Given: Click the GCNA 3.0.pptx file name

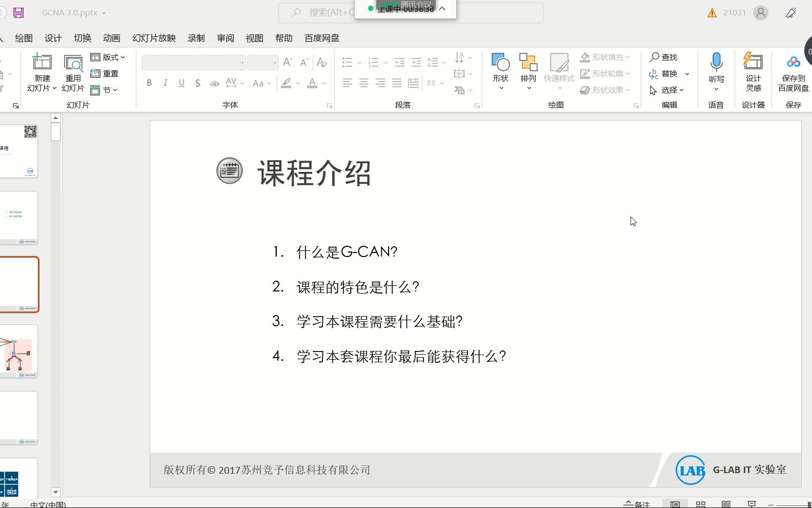Looking at the screenshot, I should point(70,13).
